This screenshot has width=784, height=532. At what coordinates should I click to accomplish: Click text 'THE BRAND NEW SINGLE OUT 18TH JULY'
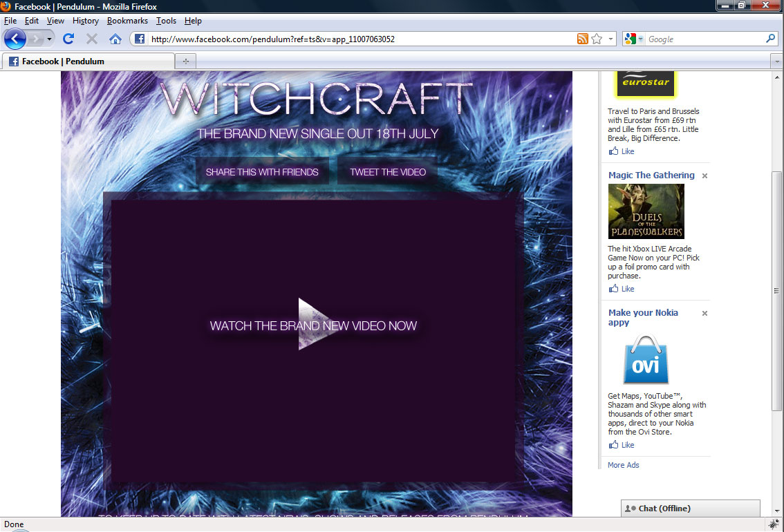pyautogui.click(x=317, y=134)
